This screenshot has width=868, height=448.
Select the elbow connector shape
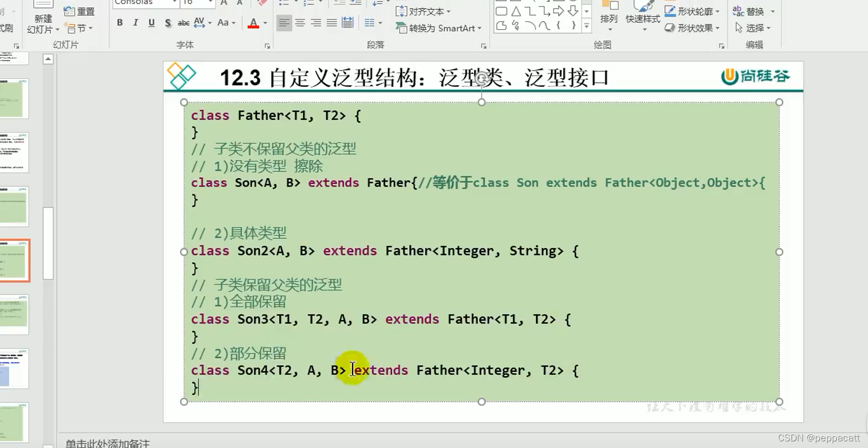pos(530,11)
